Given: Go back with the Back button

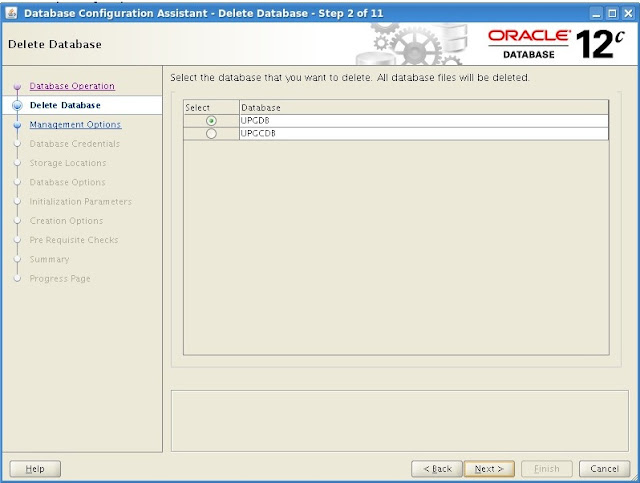Looking at the screenshot, I should click(437, 469).
